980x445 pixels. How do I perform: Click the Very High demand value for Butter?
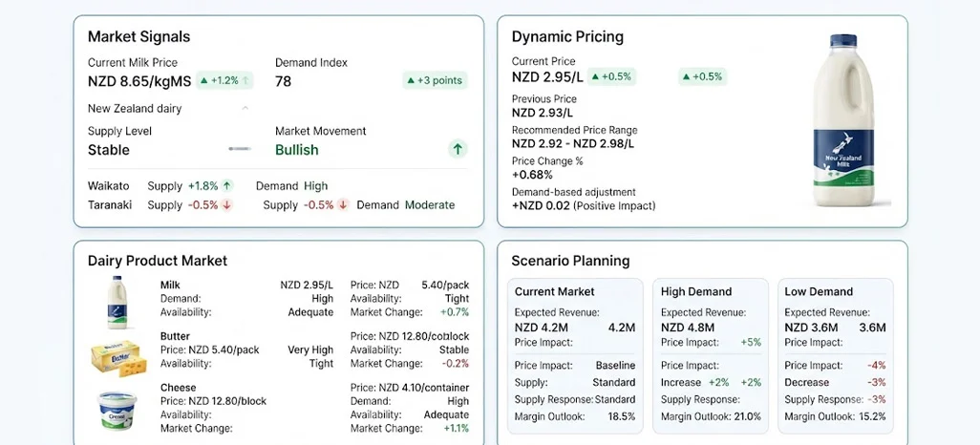[x=310, y=350]
